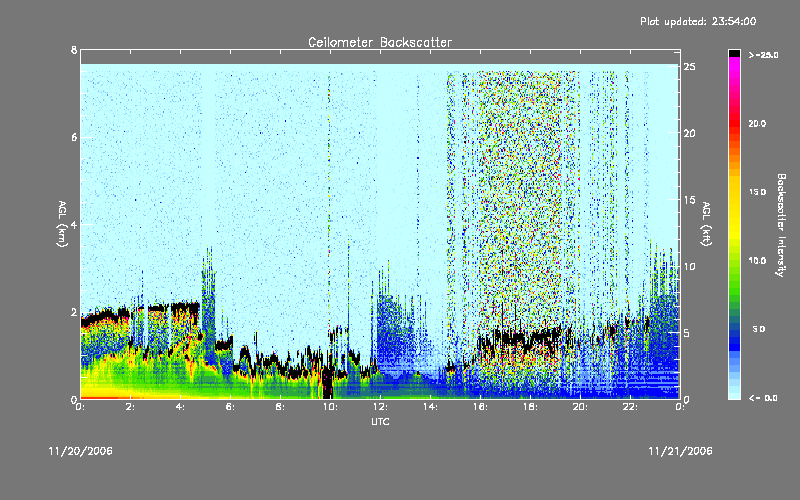Click the 'Ceilometer Backscatter' plot title
The width and height of the screenshot is (800, 500).
[380, 42]
